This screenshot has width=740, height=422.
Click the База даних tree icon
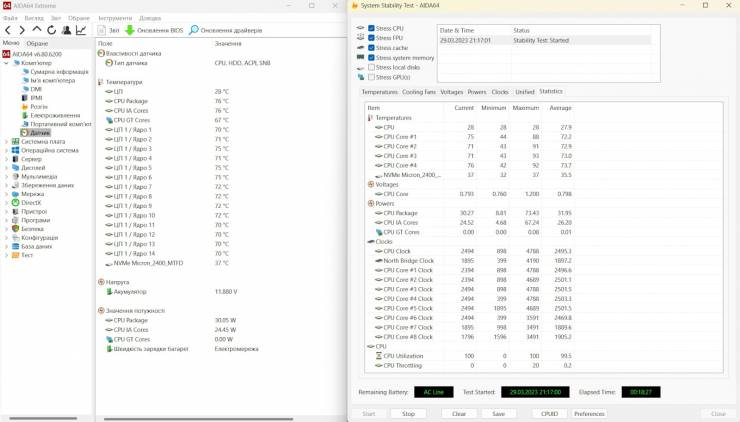point(16,246)
